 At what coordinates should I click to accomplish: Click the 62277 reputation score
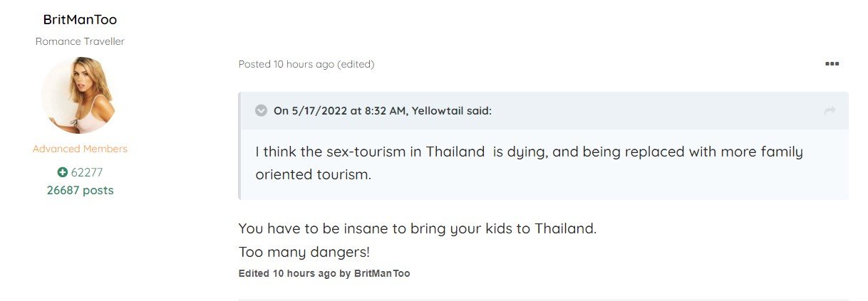[x=86, y=172]
